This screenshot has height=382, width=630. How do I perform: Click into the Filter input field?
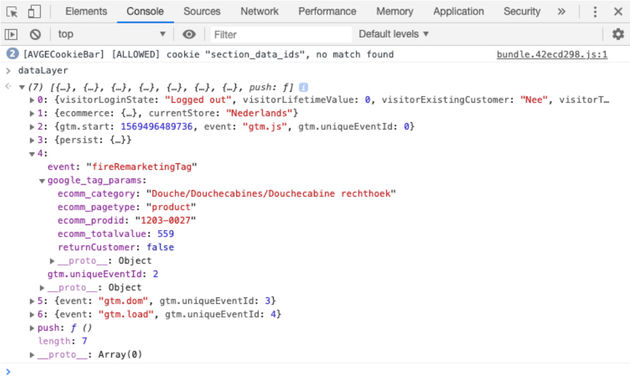pyautogui.click(x=280, y=35)
